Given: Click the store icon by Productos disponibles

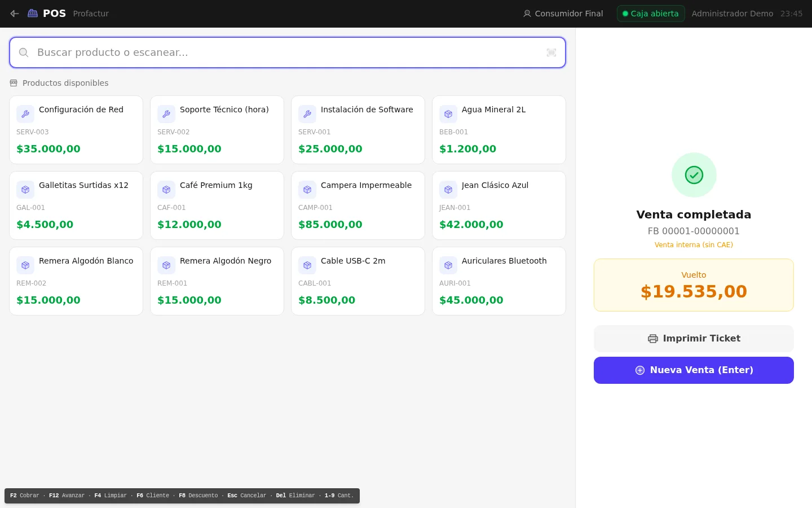Looking at the screenshot, I should point(14,83).
